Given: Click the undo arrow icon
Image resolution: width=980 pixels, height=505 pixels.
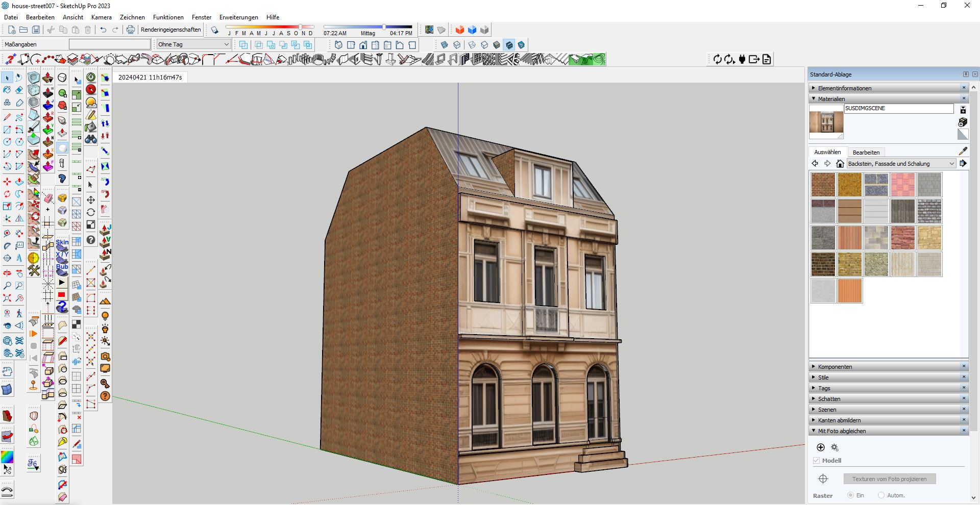Looking at the screenshot, I should (103, 30).
